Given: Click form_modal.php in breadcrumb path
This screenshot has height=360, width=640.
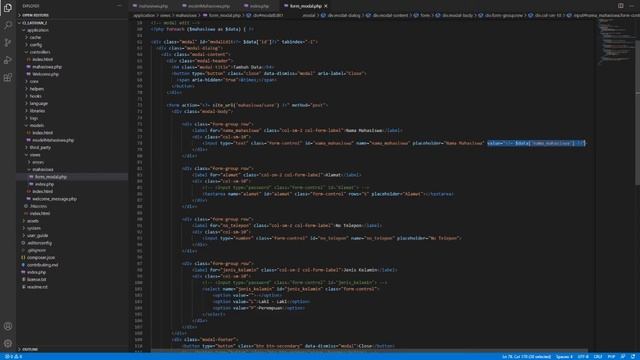Looking at the screenshot, I should [224, 16].
